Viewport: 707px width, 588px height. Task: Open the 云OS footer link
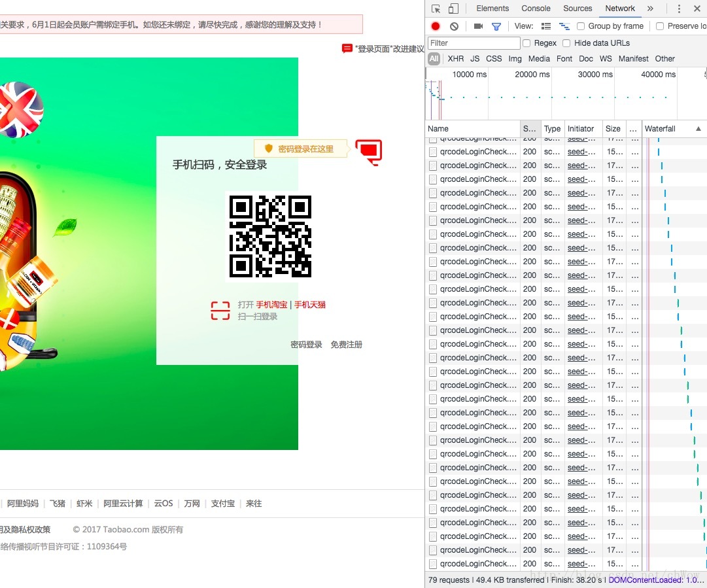pos(164,503)
